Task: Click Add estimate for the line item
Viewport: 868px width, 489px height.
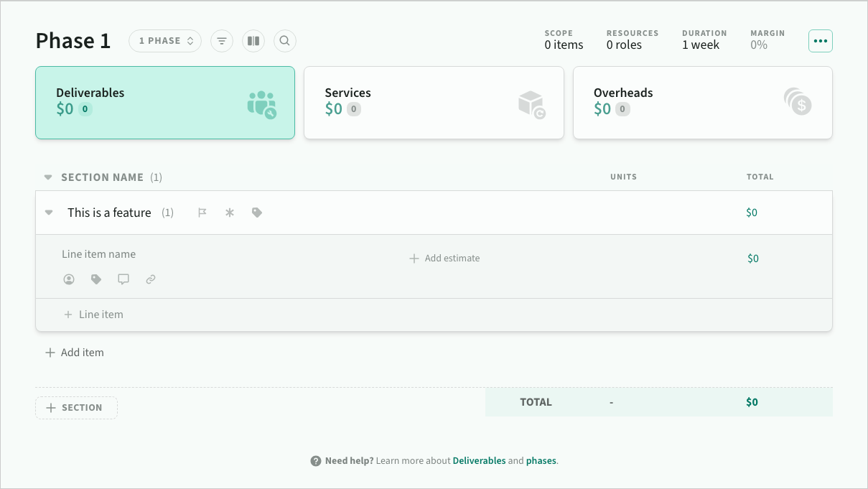Action: [x=444, y=259]
